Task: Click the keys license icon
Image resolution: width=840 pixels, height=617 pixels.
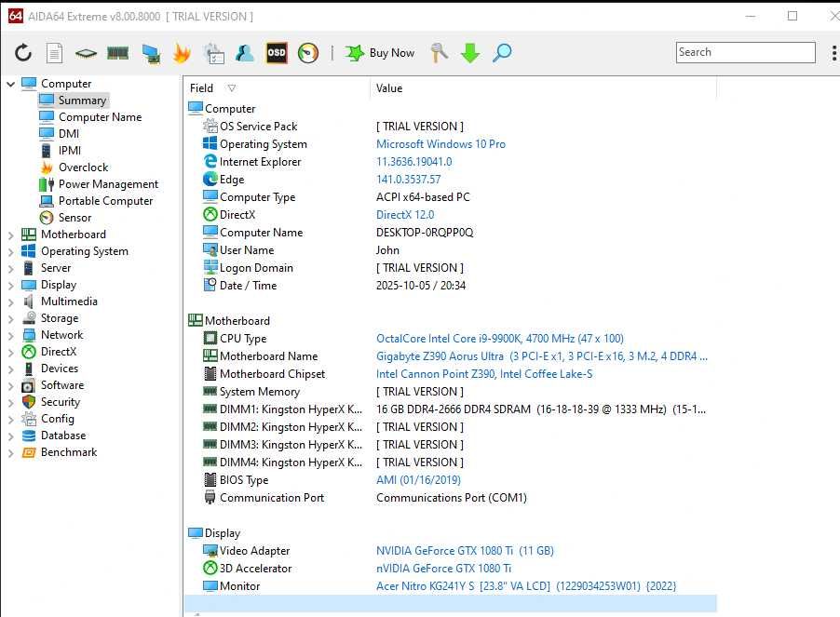Action: click(440, 52)
